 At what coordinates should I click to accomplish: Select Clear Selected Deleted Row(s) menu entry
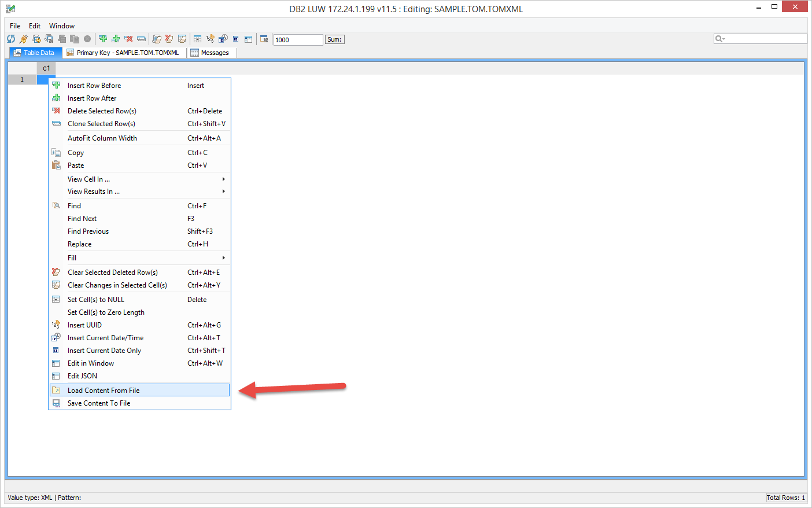click(140, 273)
